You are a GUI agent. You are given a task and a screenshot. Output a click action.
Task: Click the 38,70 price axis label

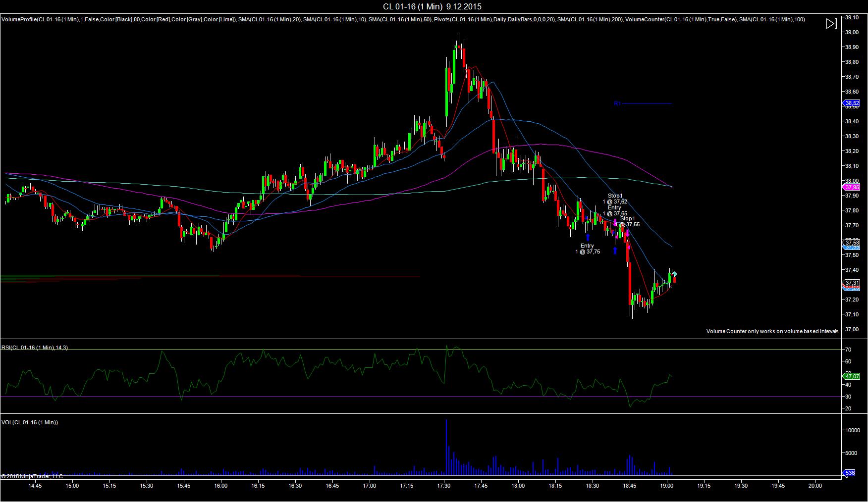852,77
